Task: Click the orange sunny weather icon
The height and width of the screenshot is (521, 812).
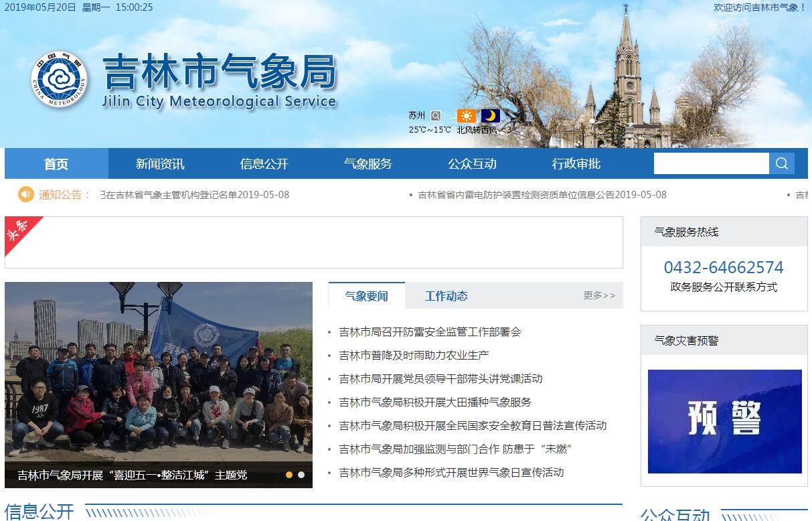Action: 467,116
